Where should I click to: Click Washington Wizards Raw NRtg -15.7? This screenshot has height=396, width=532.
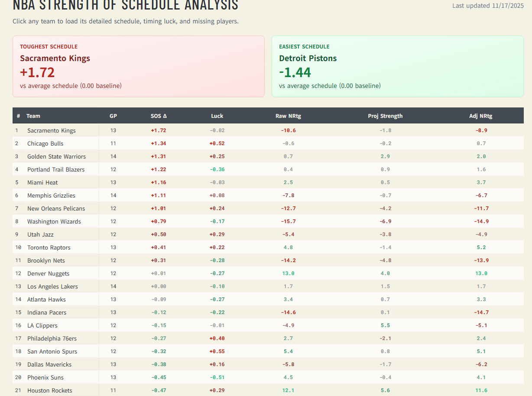pyautogui.click(x=288, y=221)
